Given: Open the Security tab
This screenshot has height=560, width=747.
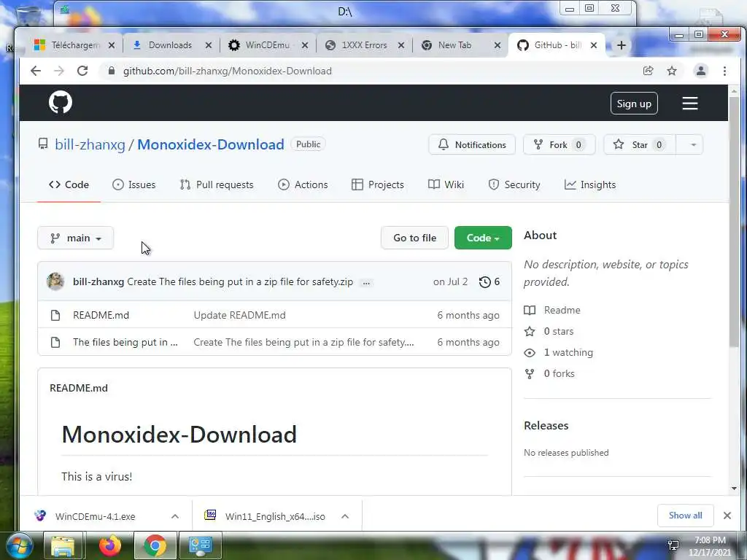Looking at the screenshot, I should [x=514, y=184].
